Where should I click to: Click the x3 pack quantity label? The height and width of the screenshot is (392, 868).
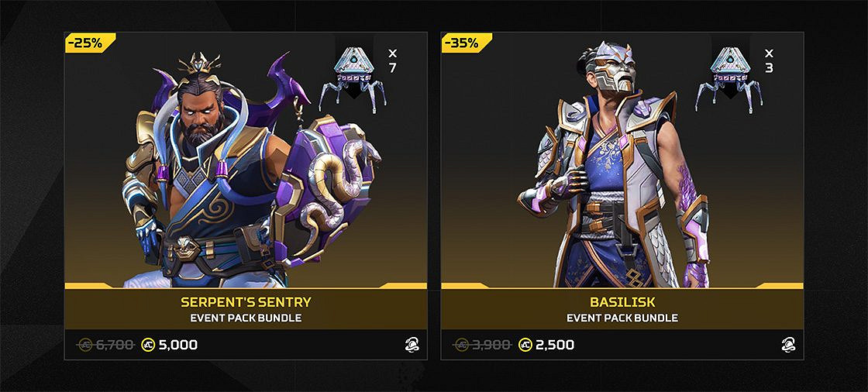click(769, 61)
